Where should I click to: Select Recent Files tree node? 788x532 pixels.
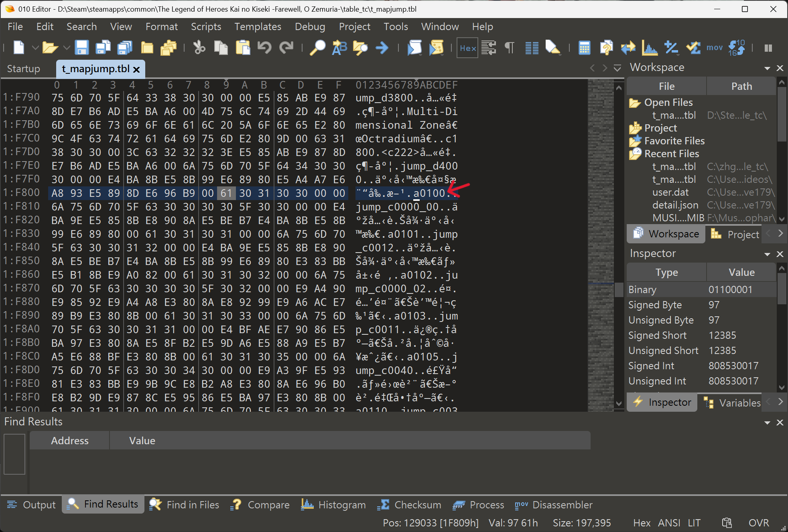click(x=672, y=154)
